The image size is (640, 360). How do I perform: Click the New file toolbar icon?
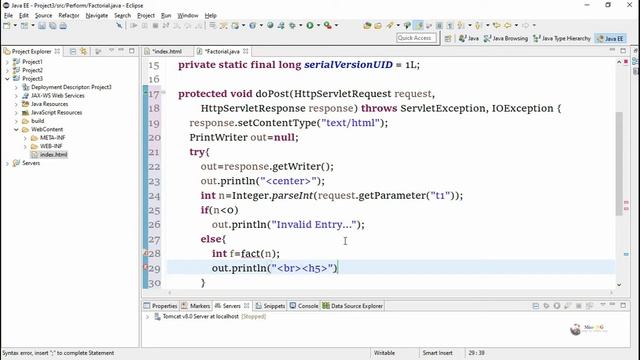click(7, 25)
